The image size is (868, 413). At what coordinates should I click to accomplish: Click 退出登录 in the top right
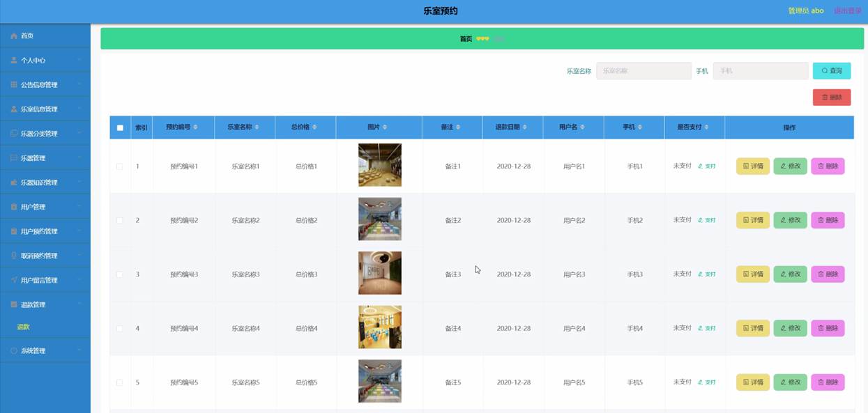click(848, 10)
